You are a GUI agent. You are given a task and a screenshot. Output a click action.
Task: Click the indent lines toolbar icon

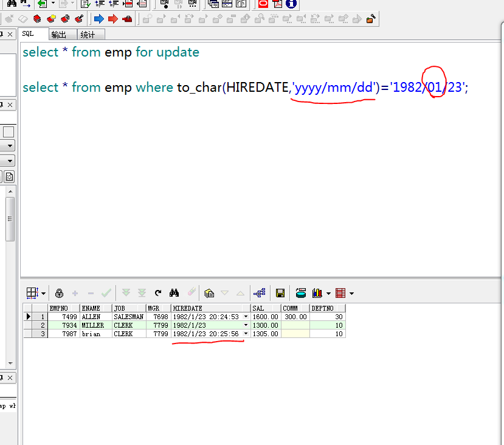tap(100, 4)
